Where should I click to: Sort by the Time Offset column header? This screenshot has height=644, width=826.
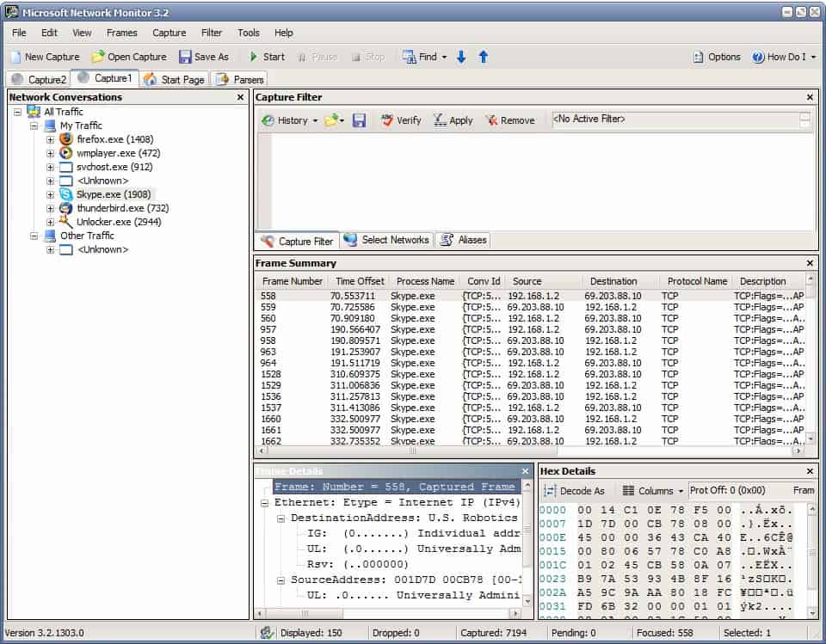tap(360, 281)
